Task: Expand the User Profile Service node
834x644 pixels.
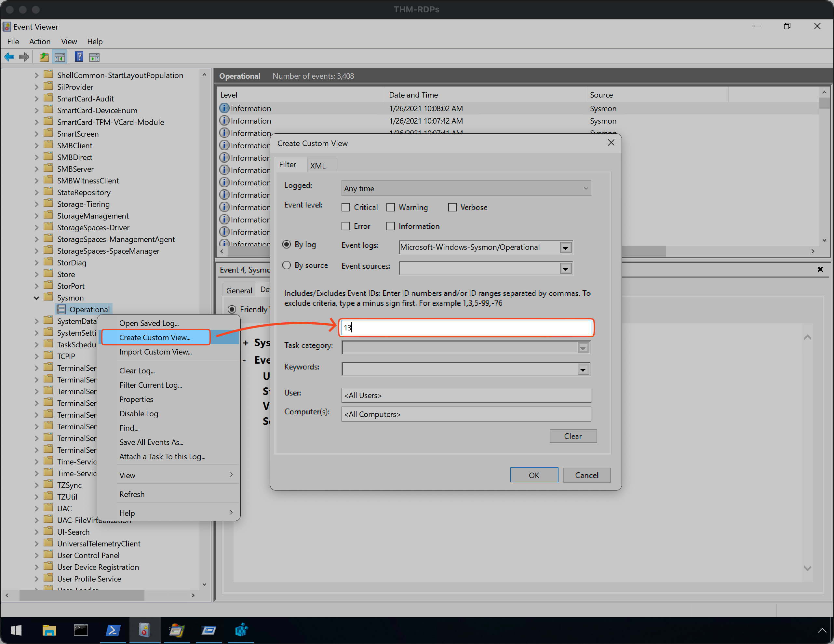Action: [x=36, y=579]
